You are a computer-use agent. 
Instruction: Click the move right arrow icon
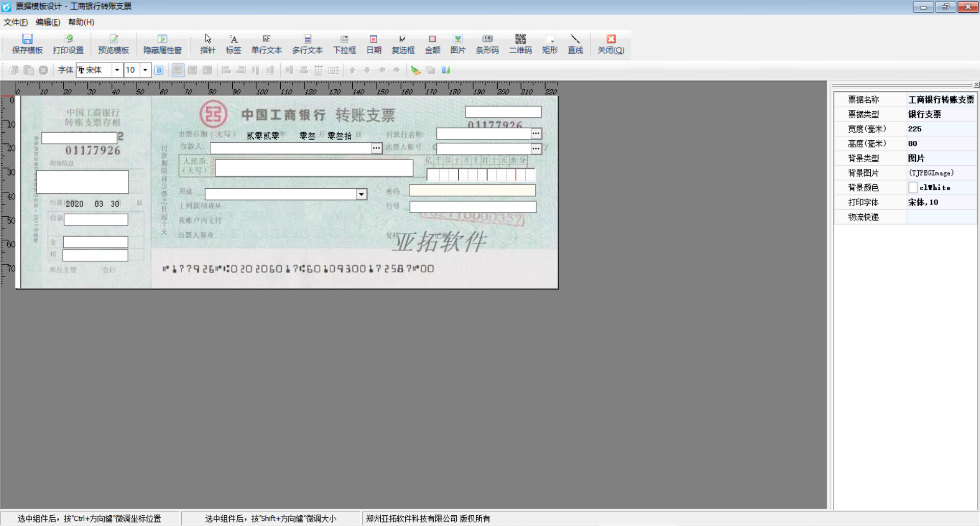pos(397,70)
